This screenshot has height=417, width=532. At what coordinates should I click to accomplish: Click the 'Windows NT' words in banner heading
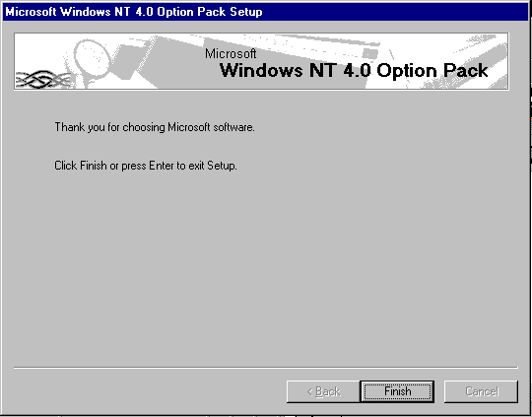[278, 70]
